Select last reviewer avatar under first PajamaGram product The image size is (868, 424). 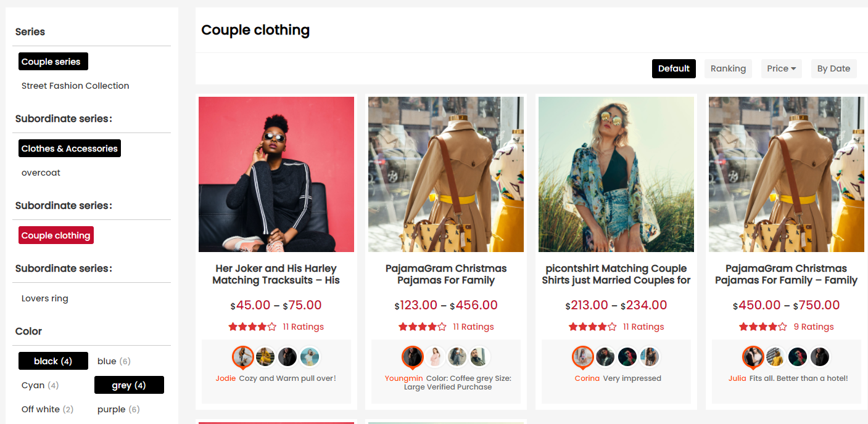click(478, 357)
